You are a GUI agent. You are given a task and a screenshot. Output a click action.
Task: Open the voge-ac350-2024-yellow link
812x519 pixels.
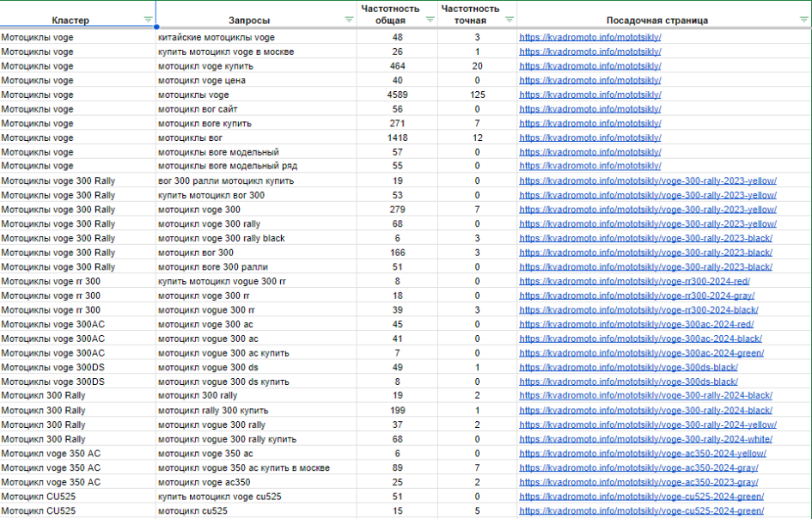(643, 453)
